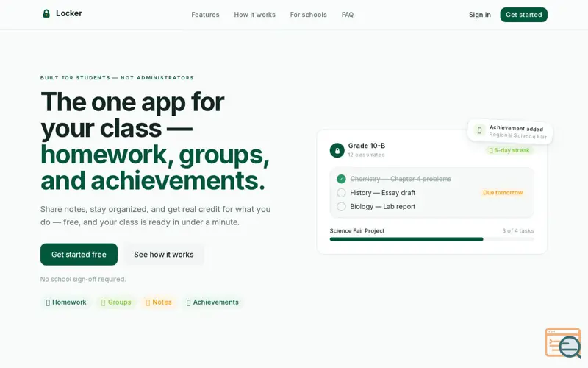This screenshot has height=368, width=588.
Task: Open the For schools page
Action: coord(308,15)
